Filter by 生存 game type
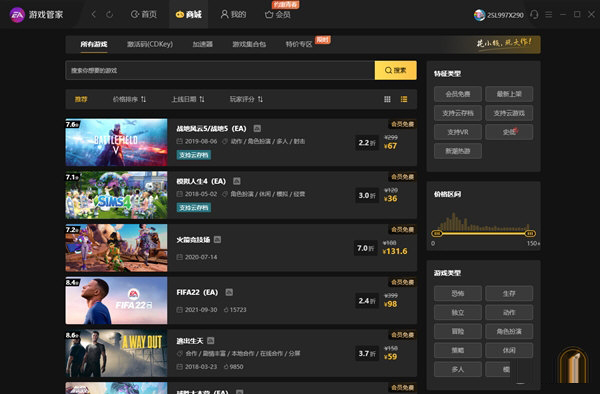 pos(509,293)
